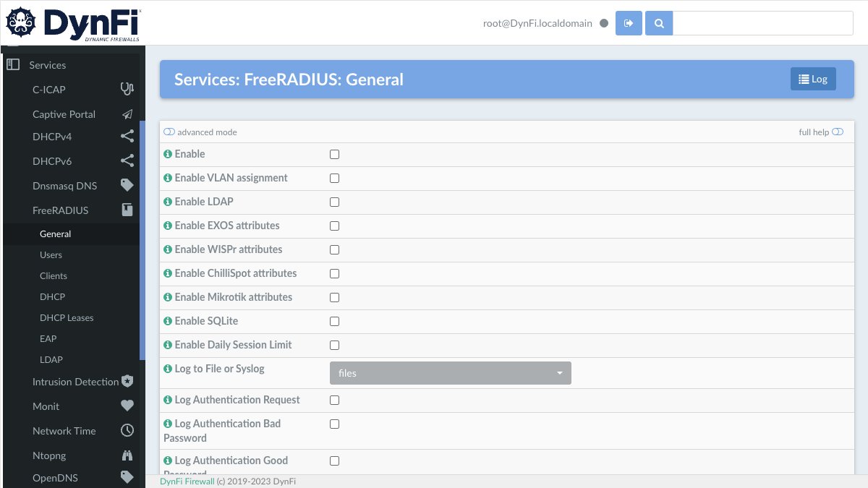Click the Services panel icon in sidebar
This screenshot has height=488, width=868.
point(12,64)
